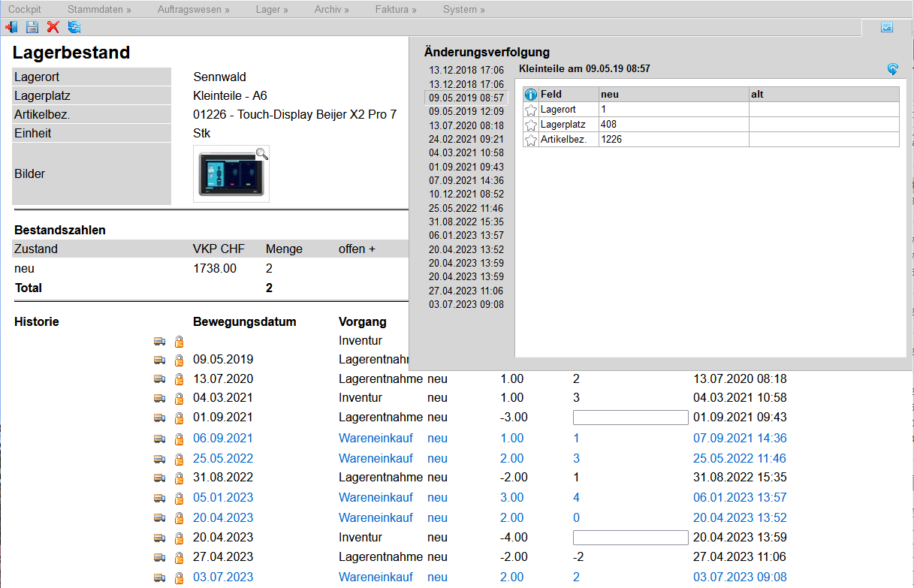Image resolution: width=914 pixels, height=588 pixels.
Task: Click the blue refresh icon in toolbar
Action: coord(74,27)
